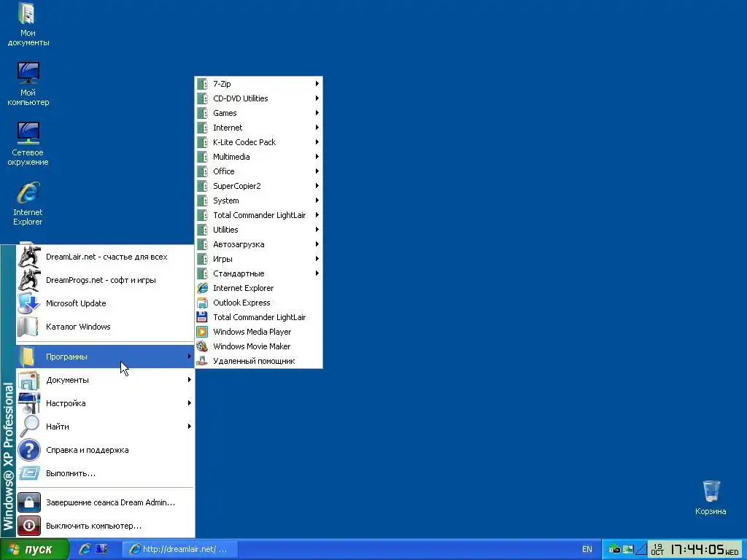Open Каталог Windows in start menu
Viewport: 747px width, 560px height.
tap(105, 327)
